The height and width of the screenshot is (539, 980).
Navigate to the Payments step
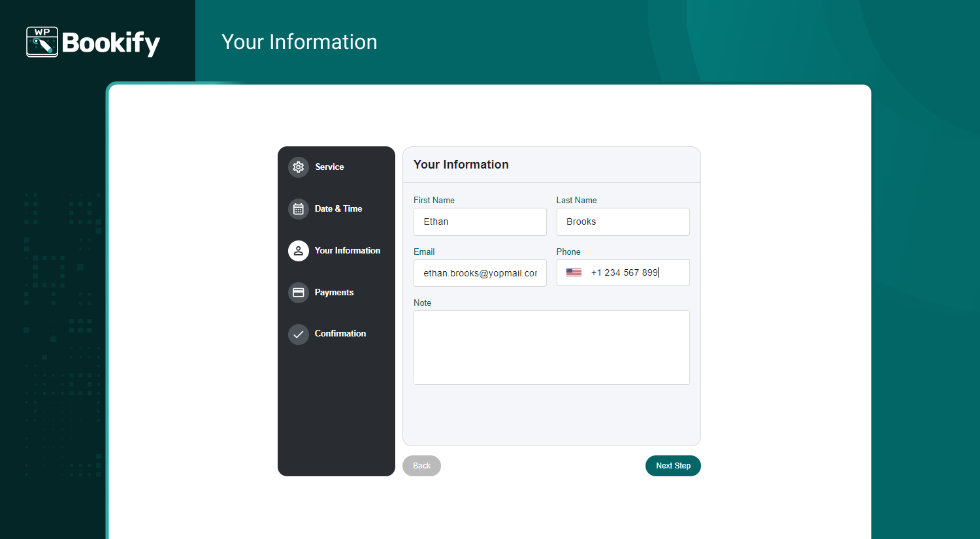point(335,292)
